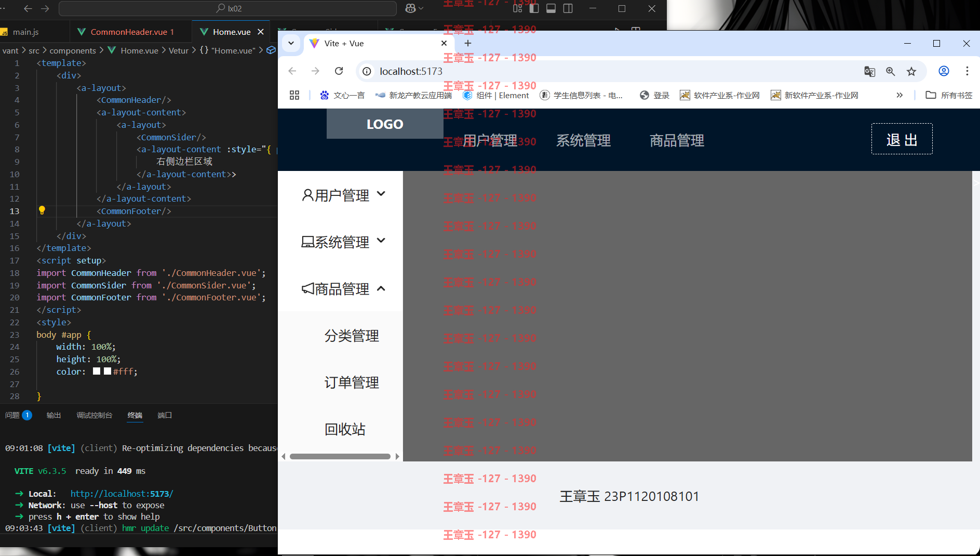This screenshot has height=556, width=980.
Task: Open the Copilot icon in VS Code title bar
Action: pyautogui.click(x=411, y=8)
